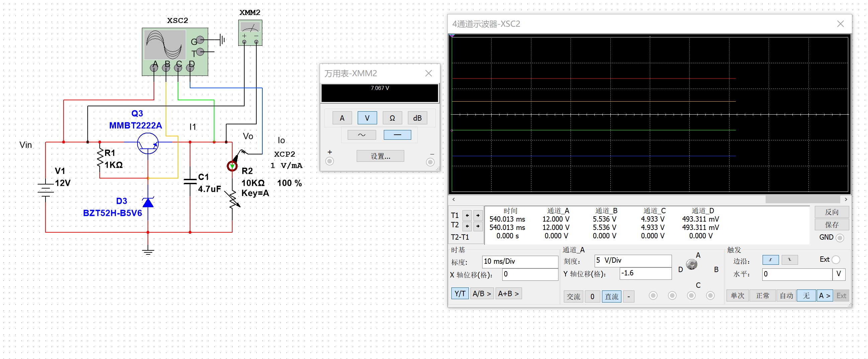868x359 pixels.
Task: Turn the channel selector knob
Action: coord(692,265)
